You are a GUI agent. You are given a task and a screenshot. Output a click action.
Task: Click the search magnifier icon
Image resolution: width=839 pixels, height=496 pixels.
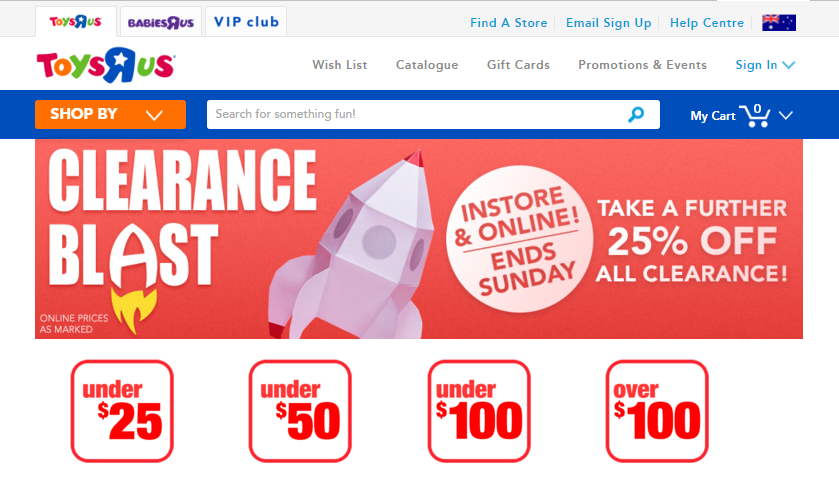[x=636, y=114]
